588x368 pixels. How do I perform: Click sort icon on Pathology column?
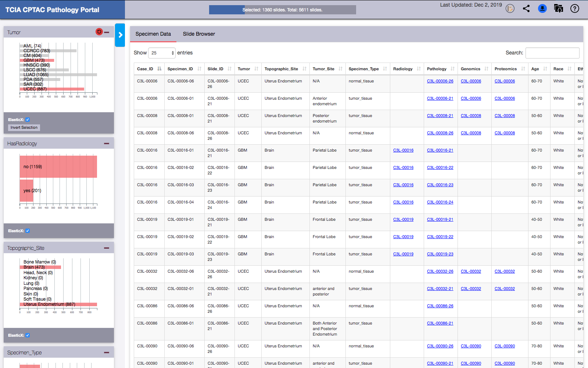coord(452,69)
